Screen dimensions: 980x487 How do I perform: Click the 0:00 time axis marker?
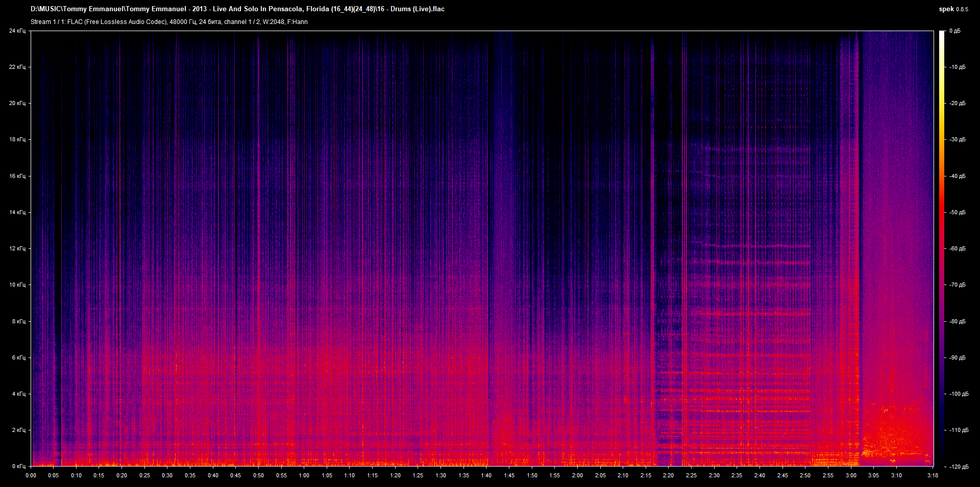[x=31, y=475]
